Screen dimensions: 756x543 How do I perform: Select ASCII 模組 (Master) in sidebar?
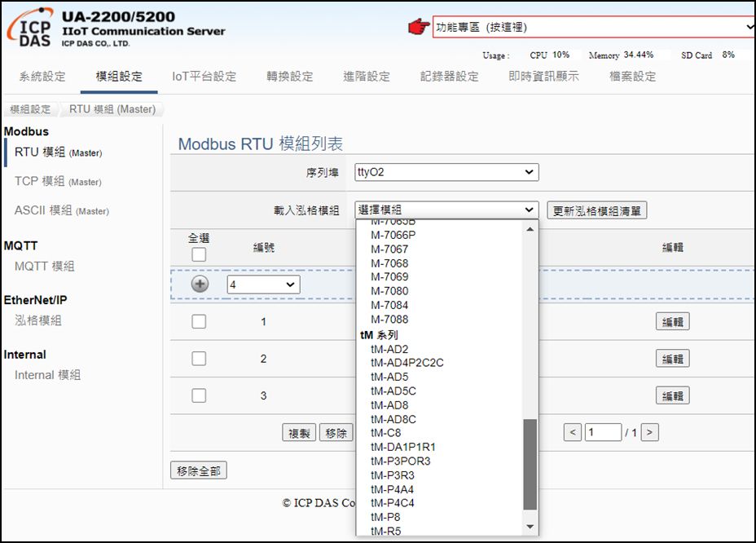pos(62,211)
